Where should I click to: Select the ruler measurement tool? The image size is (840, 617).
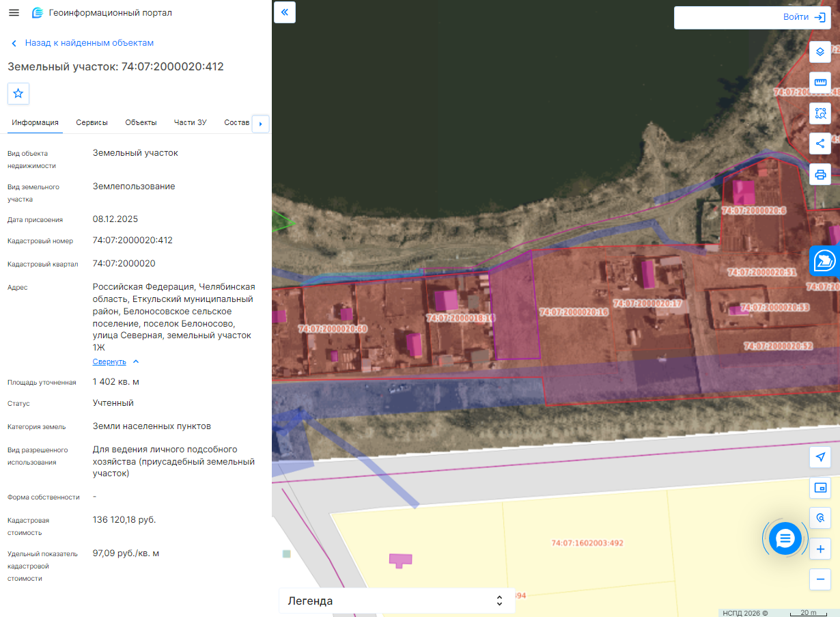[820, 82]
